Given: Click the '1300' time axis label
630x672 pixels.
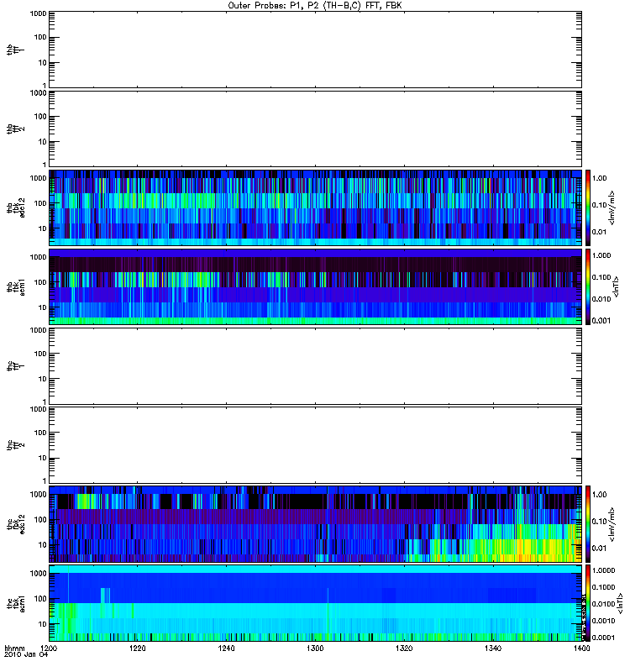Looking at the screenshot, I should click(315, 648).
